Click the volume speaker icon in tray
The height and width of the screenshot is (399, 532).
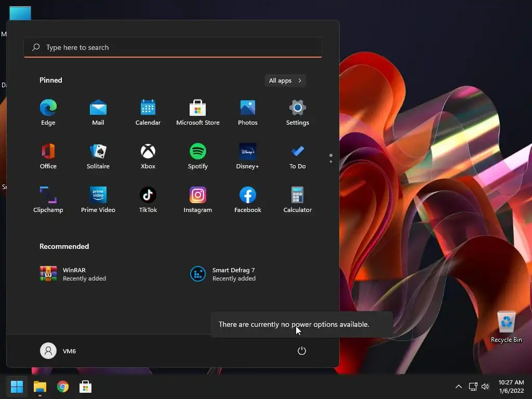click(485, 387)
